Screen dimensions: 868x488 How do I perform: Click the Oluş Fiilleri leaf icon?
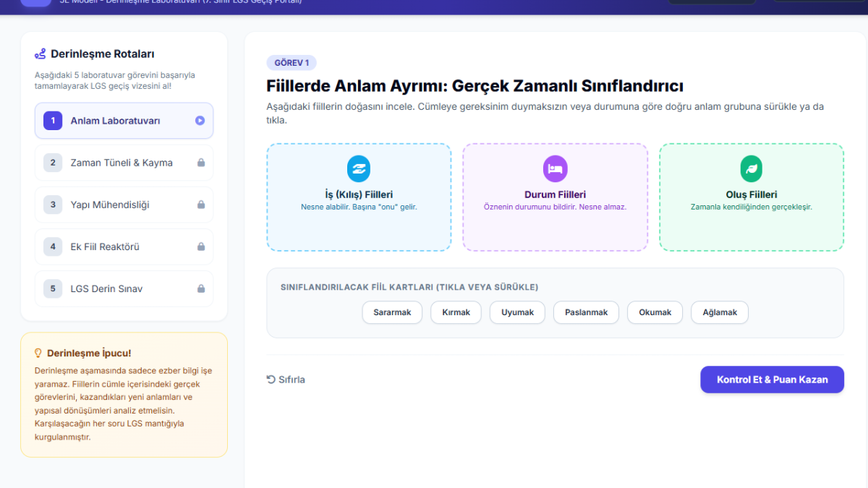[752, 168]
